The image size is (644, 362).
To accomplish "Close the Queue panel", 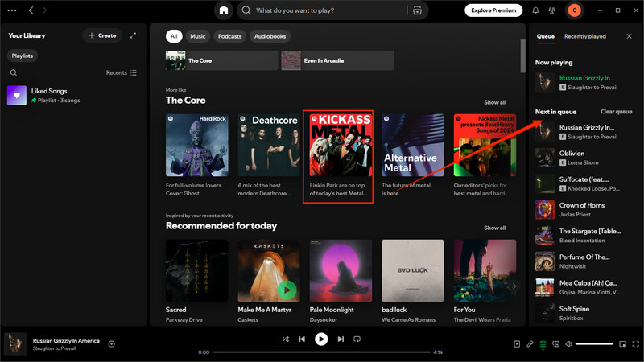I will 630,36.
